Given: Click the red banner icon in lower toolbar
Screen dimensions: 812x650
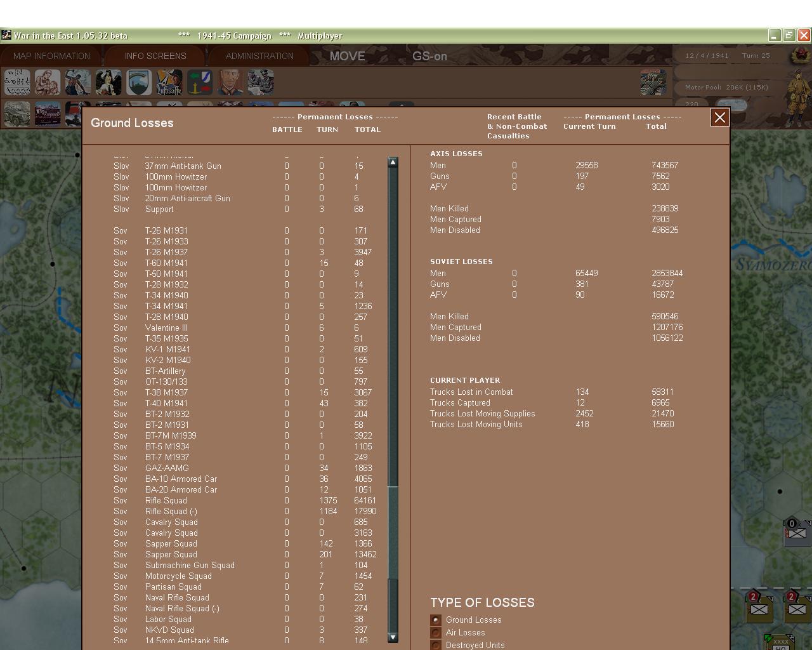Looking at the screenshot, I should (48, 114).
